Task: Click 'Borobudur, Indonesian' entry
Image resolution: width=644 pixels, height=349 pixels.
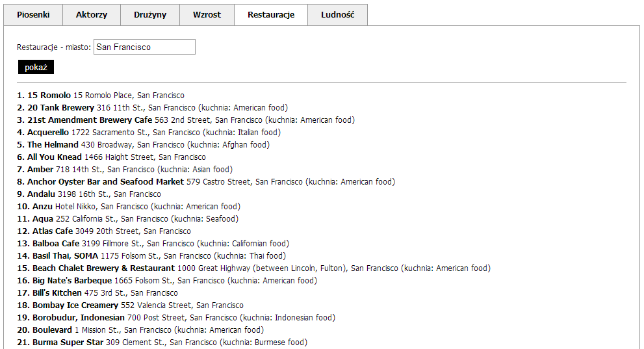Action: tap(176, 317)
